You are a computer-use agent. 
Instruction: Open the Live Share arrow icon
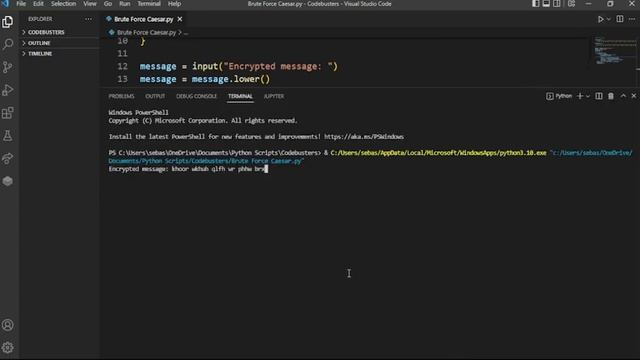7,158
